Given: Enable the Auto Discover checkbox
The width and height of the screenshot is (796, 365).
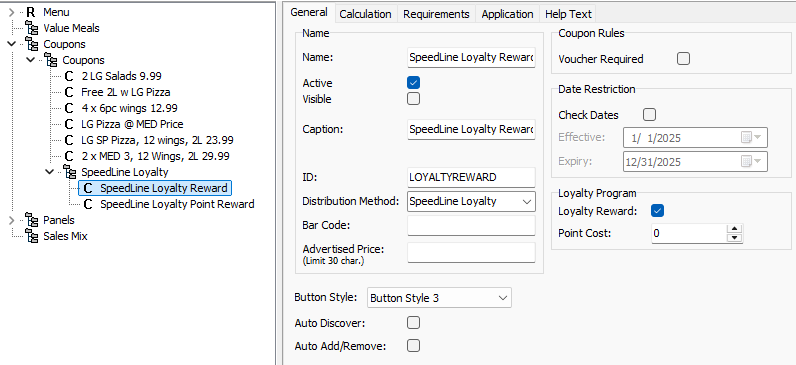Looking at the screenshot, I should point(414,323).
